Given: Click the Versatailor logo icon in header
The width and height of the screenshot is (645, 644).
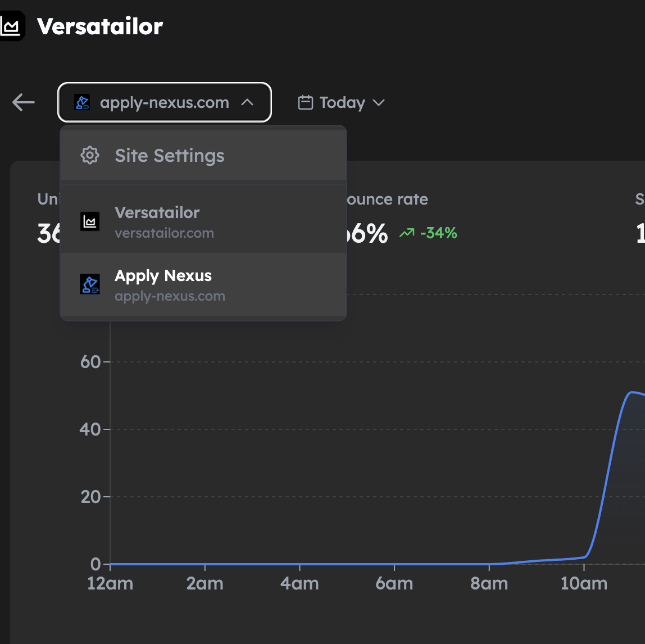Looking at the screenshot, I should point(11,26).
